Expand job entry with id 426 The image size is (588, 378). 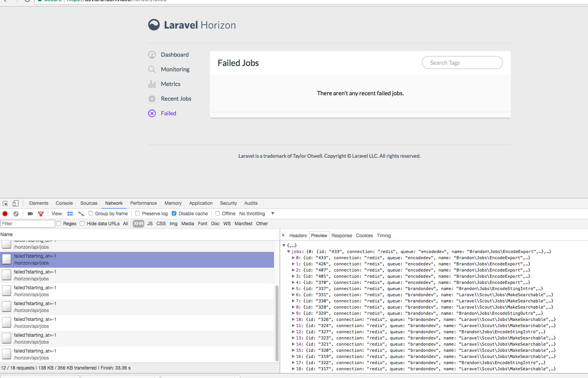click(293, 264)
